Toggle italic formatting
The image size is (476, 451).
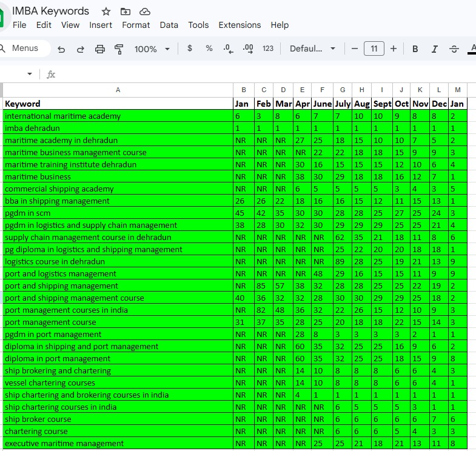click(434, 49)
